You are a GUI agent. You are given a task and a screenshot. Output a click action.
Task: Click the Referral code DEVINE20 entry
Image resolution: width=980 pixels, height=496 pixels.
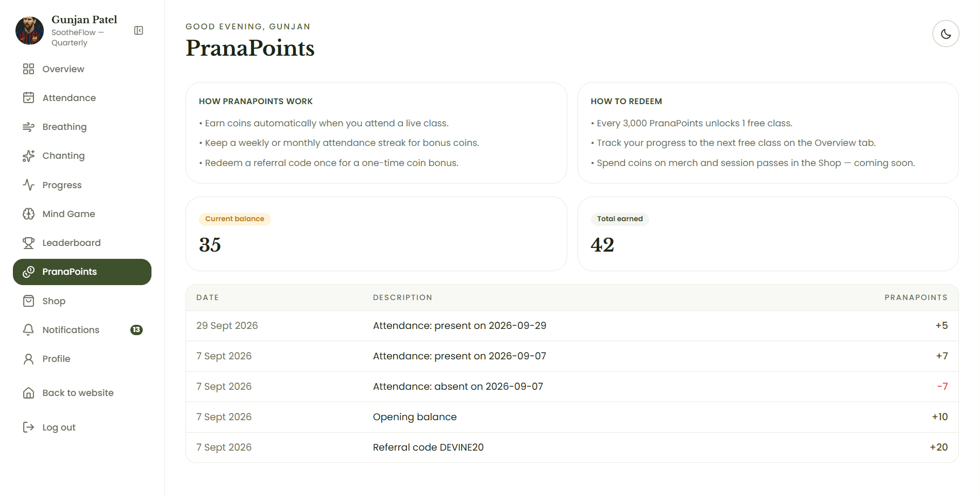tap(428, 448)
